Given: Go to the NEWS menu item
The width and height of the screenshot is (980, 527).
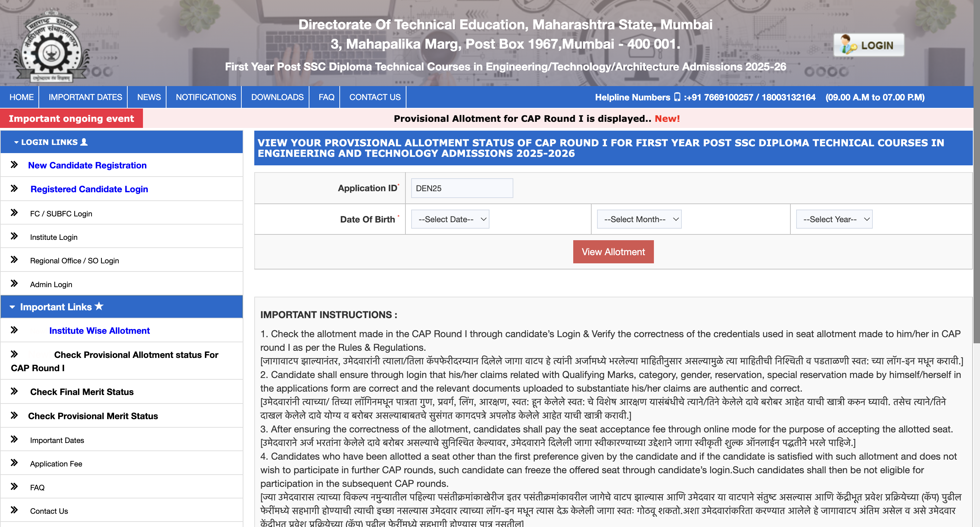Looking at the screenshot, I should (149, 97).
